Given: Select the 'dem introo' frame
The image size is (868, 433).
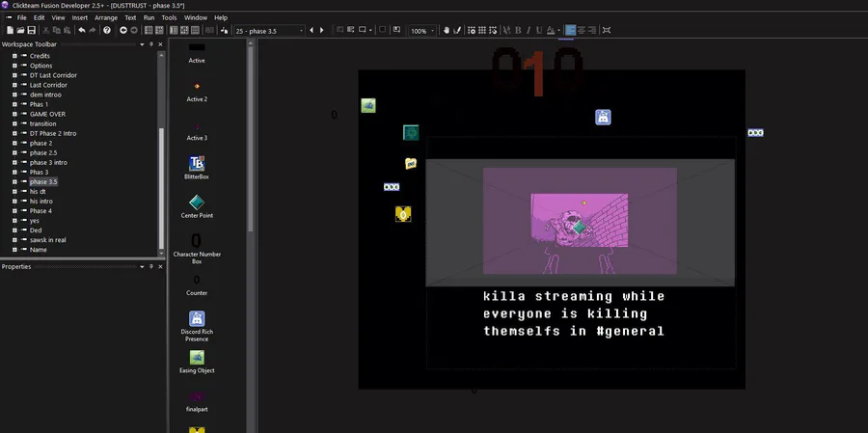Looking at the screenshot, I should coord(45,95).
